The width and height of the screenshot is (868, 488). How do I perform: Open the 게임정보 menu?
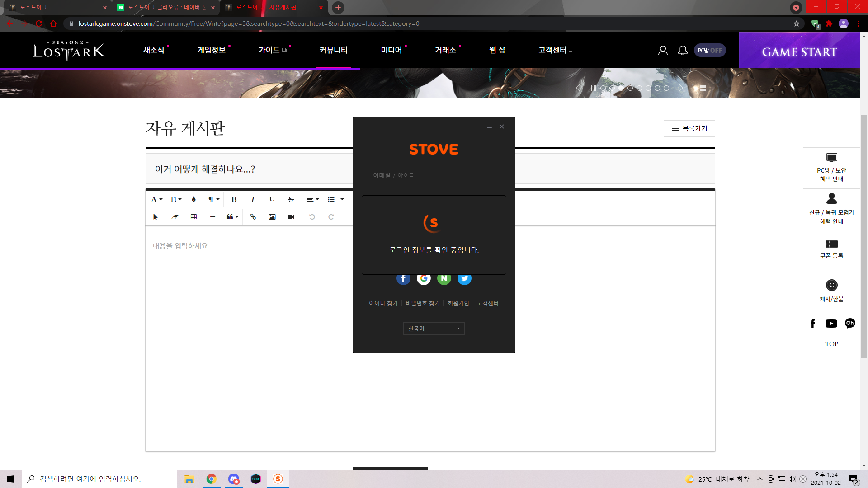tap(211, 50)
